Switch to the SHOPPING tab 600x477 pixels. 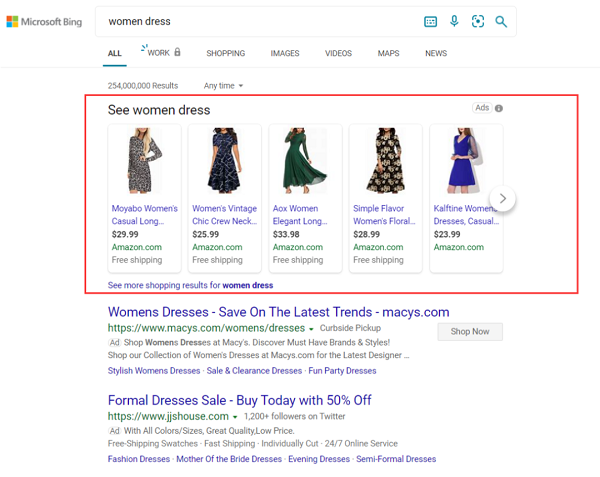[226, 54]
